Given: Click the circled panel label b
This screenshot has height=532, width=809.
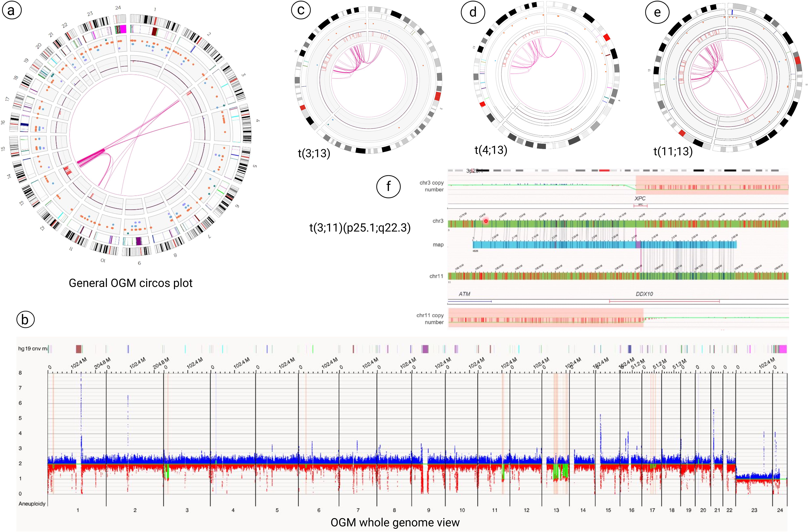Looking at the screenshot, I should pyautogui.click(x=25, y=320).
